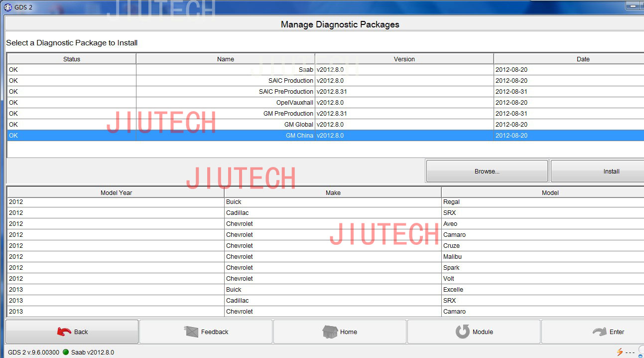This screenshot has height=358, width=644.
Task: Click the Enter arrow icon
Action: (599, 332)
